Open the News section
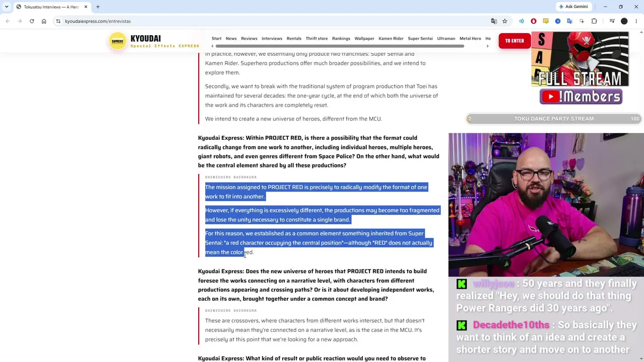Image resolution: width=644 pixels, height=362 pixels. [x=231, y=38]
